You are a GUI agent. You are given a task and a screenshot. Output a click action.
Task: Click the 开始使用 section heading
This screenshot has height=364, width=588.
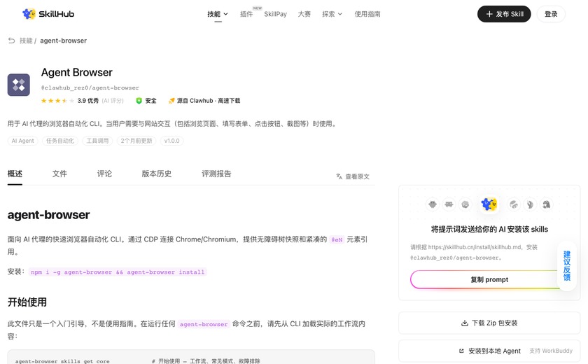(27, 302)
